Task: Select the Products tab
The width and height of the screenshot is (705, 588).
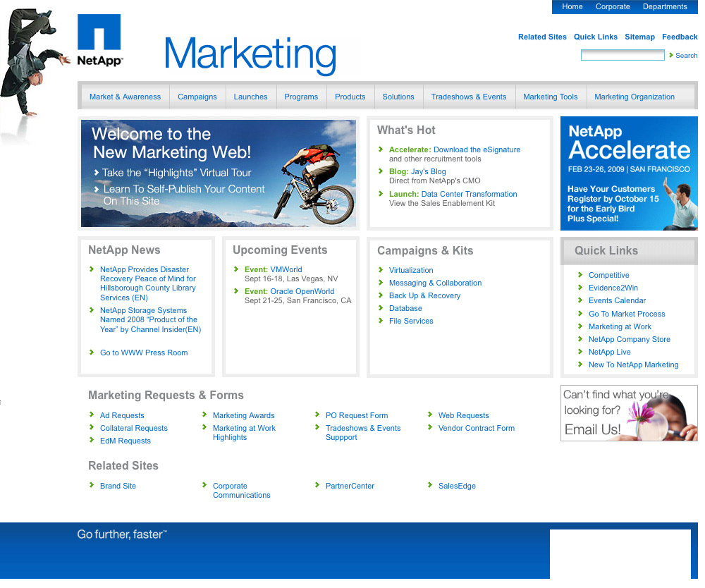Action: click(350, 97)
